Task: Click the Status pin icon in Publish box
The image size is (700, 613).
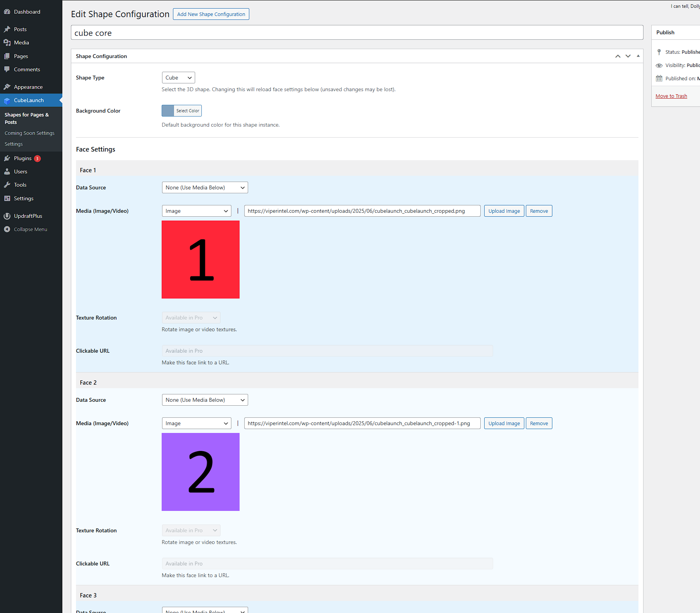Action: [x=659, y=52]
